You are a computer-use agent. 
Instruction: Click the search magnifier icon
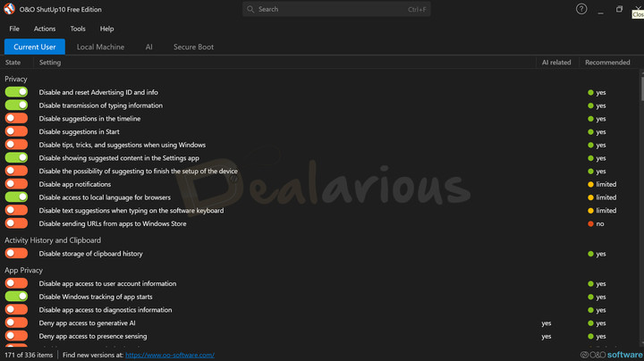[x=250, y=9]
